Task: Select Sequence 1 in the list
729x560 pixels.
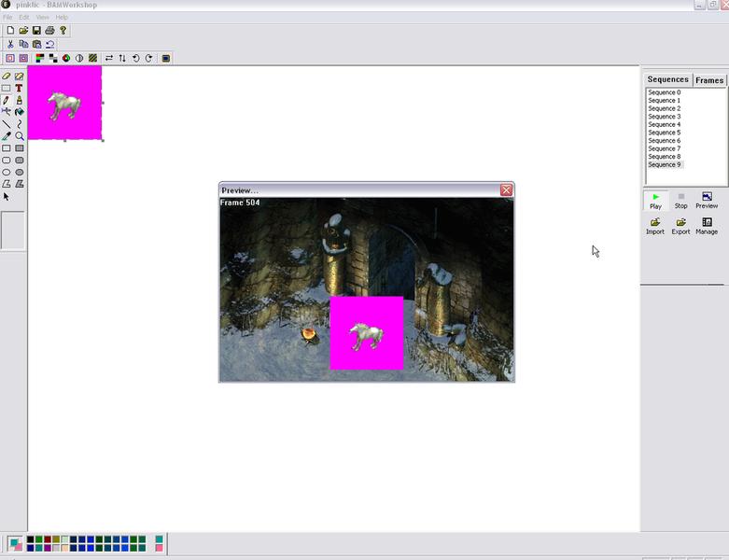Action: click(x=665, y=101)
